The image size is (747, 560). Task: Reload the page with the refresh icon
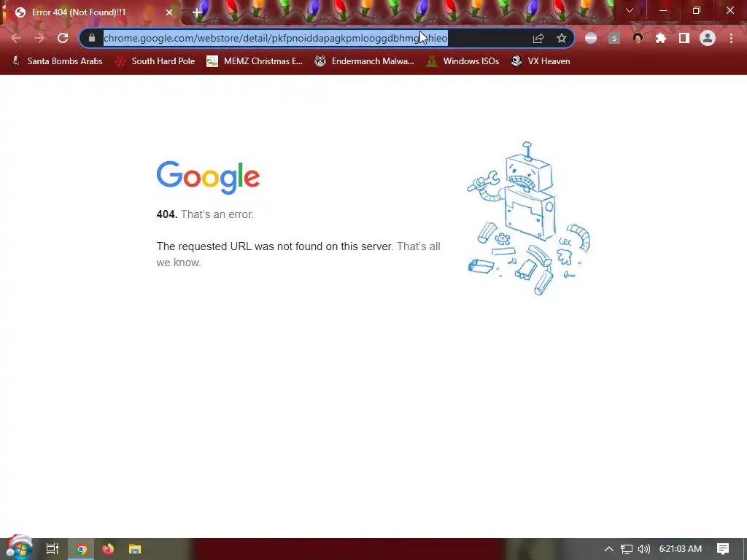(x=63, y=38)
